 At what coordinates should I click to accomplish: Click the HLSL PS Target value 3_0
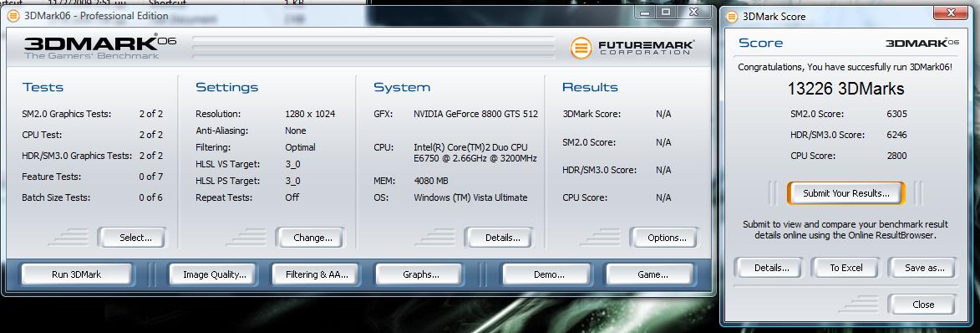pos(292,181)
